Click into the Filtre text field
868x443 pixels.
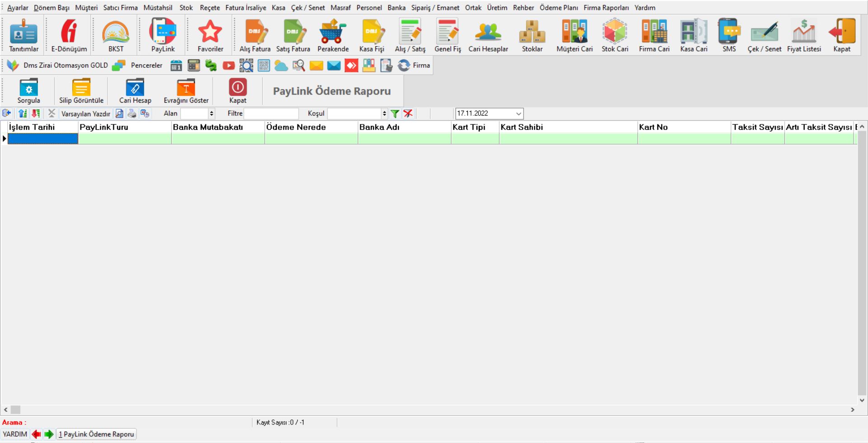click(271, 114)
